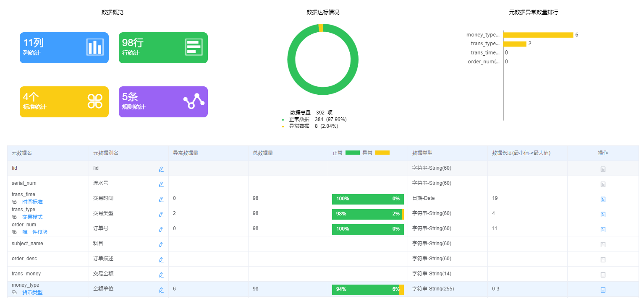Screen dimensions: 644x298
Task: Edit the 交易金额 alias pencil icon
Action: pyautogui.click(x=161, y=275)
